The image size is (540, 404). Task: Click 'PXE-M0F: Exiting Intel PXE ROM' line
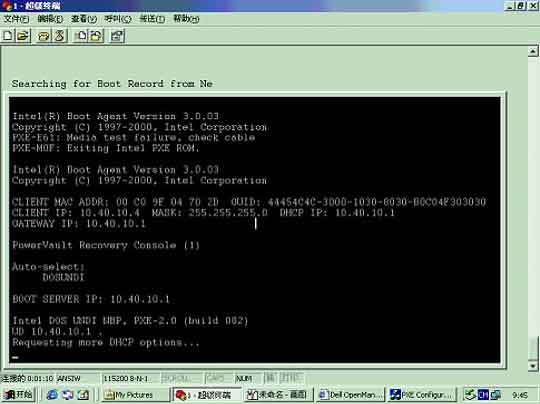pyautogui.click(x=105, y=148)
